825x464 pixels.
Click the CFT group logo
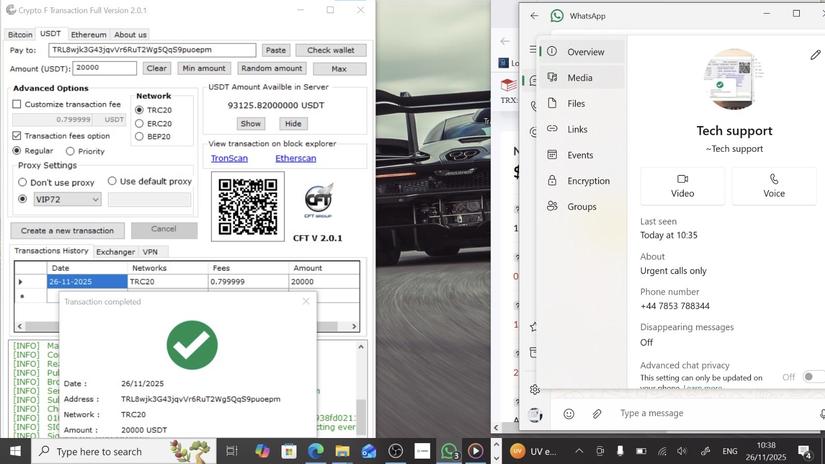click(318, 200)
